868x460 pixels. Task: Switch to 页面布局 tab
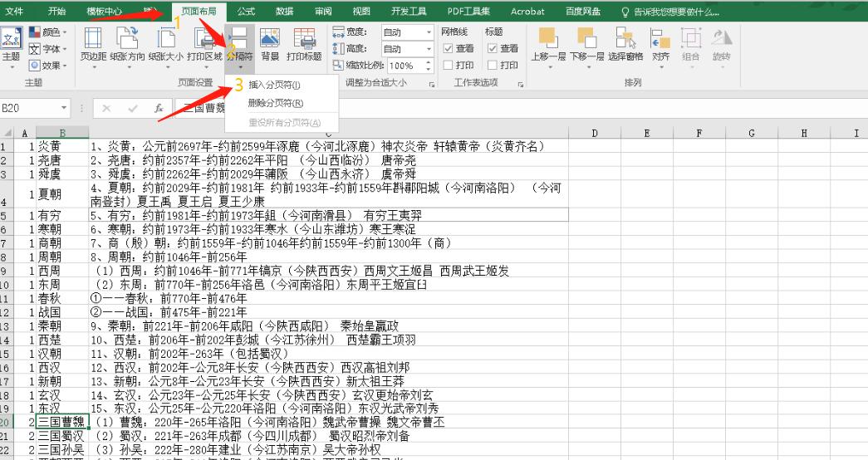[199, 11]
